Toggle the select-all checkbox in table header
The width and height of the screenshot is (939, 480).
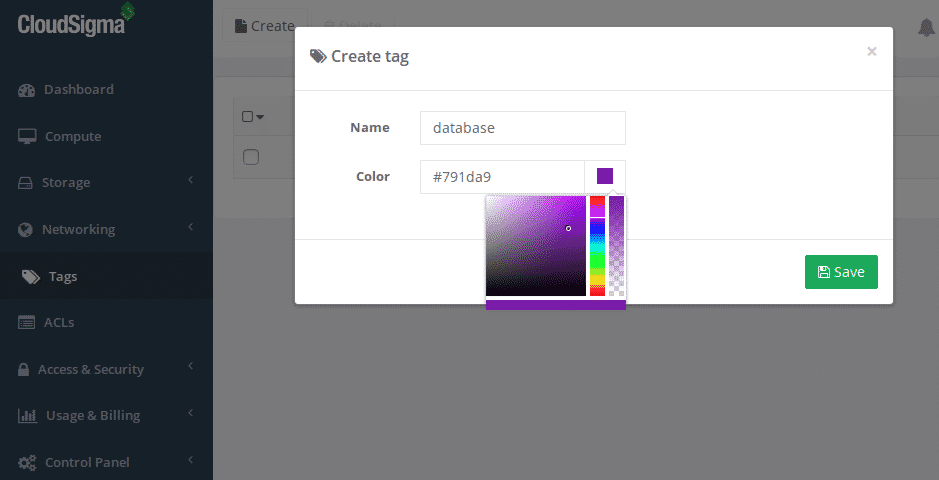coord(247,116)
